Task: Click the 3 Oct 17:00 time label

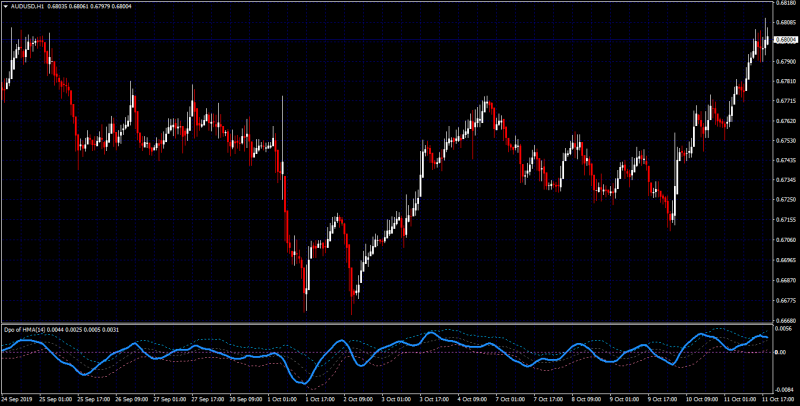Action: (x=436, y=397)
